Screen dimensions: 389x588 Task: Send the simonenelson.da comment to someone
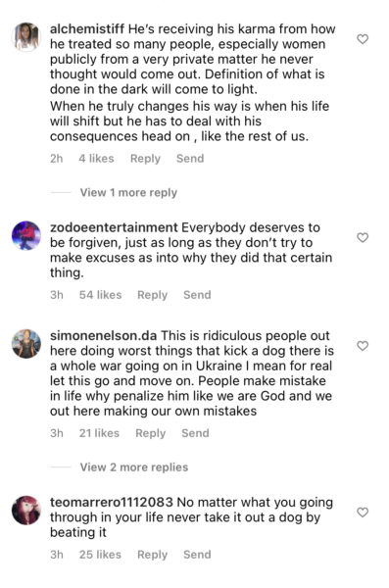pyautogui.click(x=195, y=433)
